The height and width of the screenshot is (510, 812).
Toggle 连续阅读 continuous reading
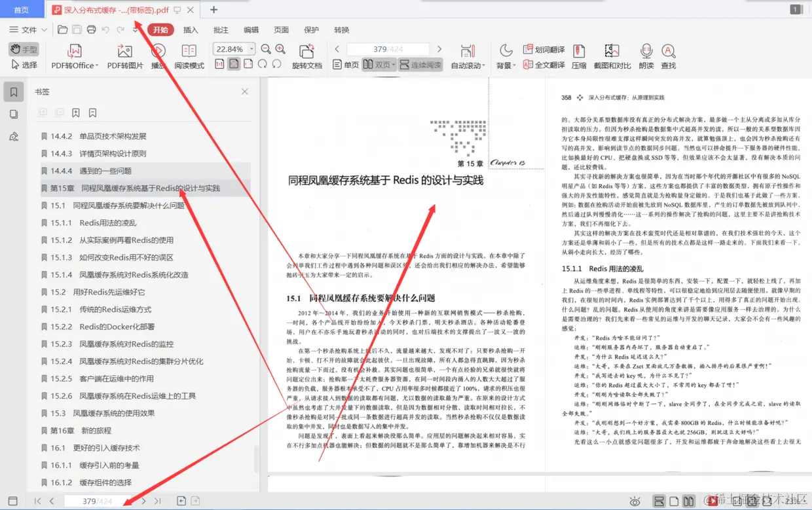(x=420, y=65)
